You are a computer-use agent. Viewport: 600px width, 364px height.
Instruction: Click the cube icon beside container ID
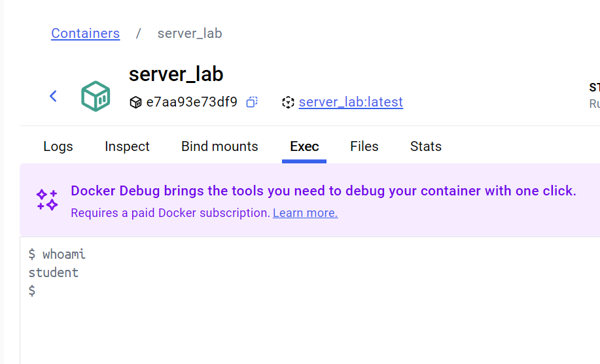point(135,103)
